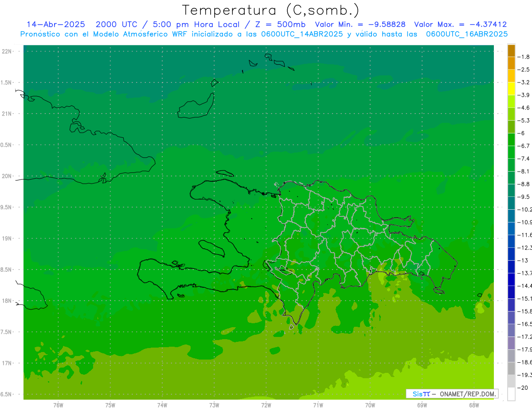Click purple legend band between -17.2 and -17.9
The height and width of the screenshot is (411, 532).
[511, 343]
